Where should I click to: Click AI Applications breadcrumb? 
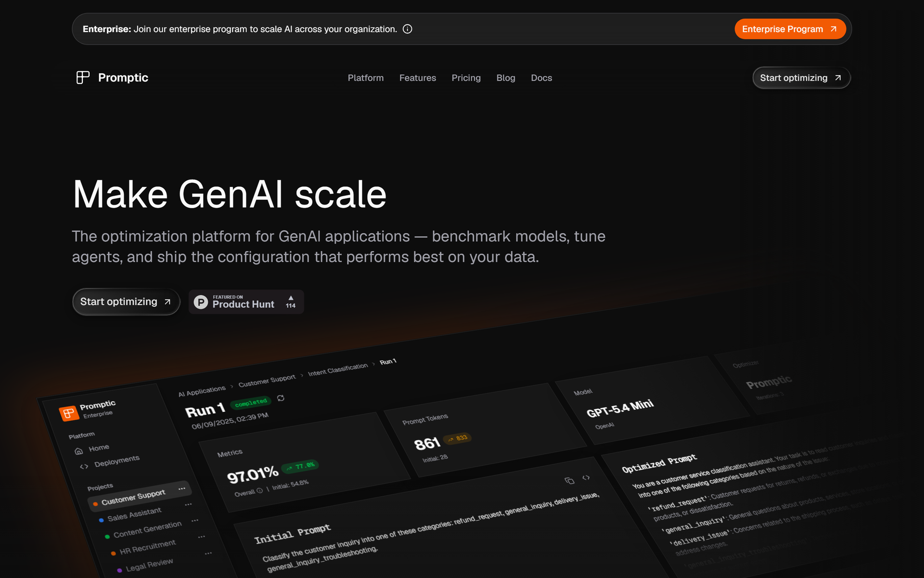pos(202,391)
